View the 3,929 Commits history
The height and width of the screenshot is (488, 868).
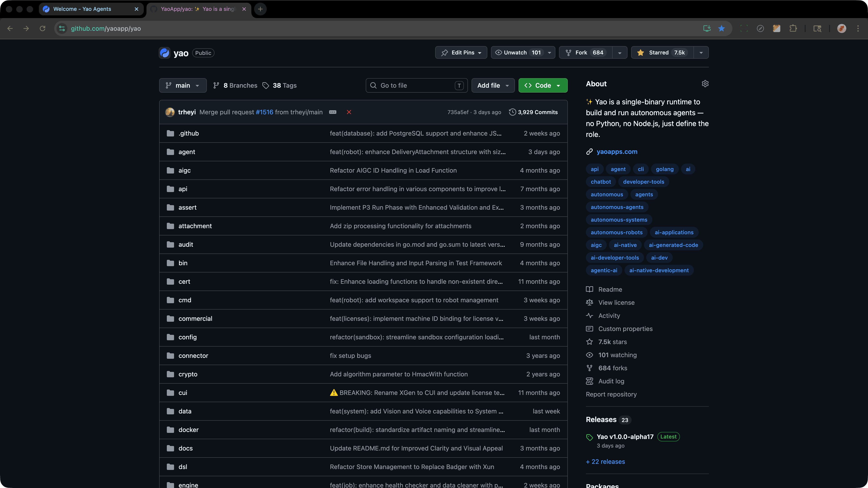538,112
